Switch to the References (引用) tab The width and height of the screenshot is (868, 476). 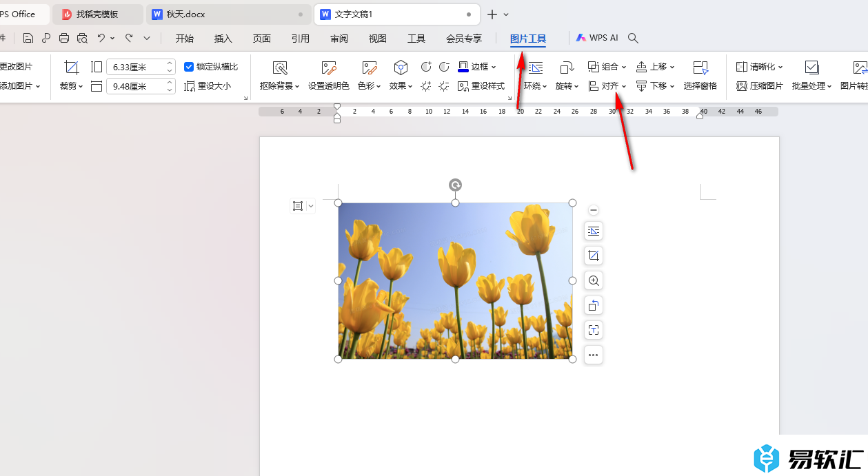(x=301, y=39)
